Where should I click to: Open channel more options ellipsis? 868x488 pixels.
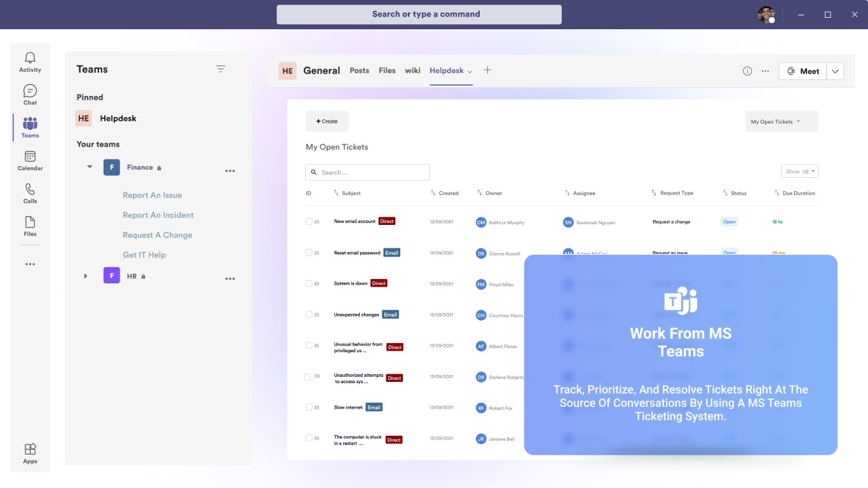[765, 71]
